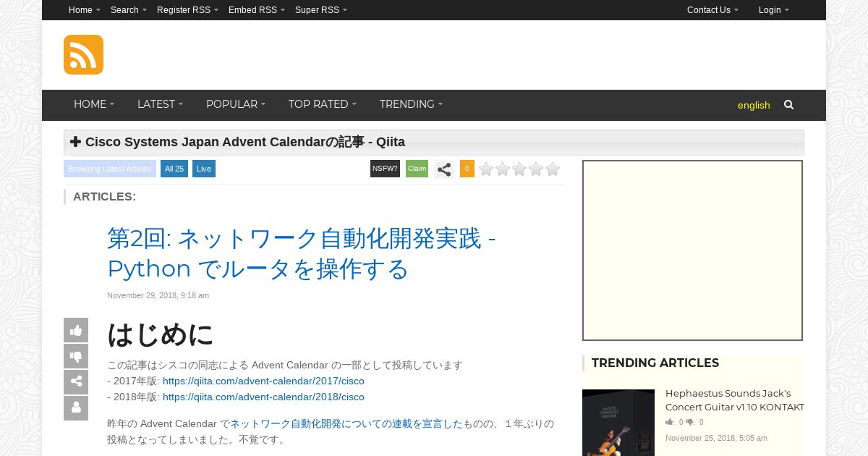This screenshot has height=456, width=868.
Task: Open the 2017 advent calendar cisco link
Action: [x=263, y=381]
